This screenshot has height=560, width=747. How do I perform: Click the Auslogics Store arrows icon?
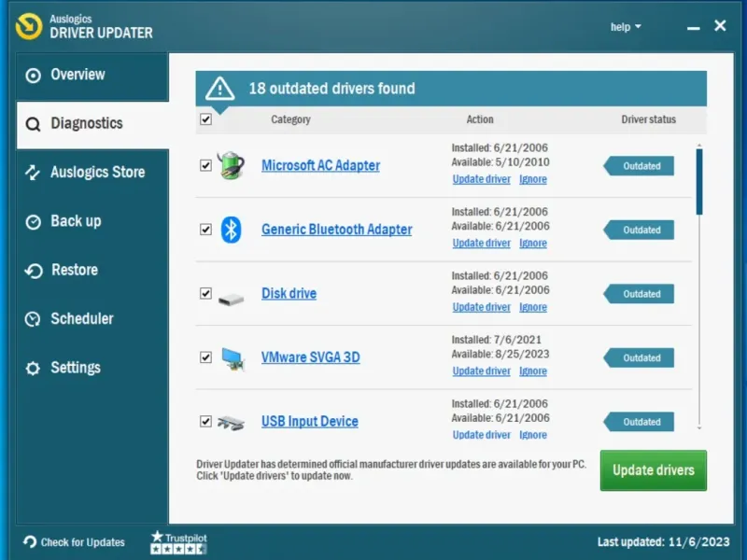(33, 173)
